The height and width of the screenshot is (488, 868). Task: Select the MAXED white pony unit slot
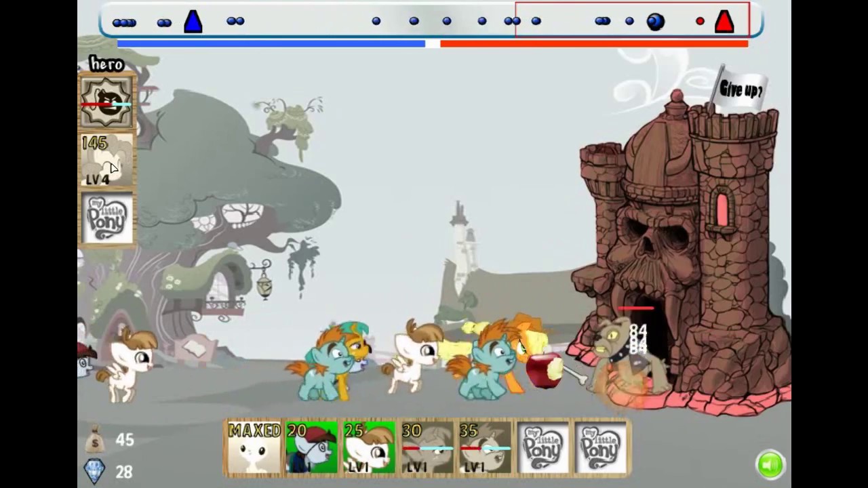[x=254, y=447]
